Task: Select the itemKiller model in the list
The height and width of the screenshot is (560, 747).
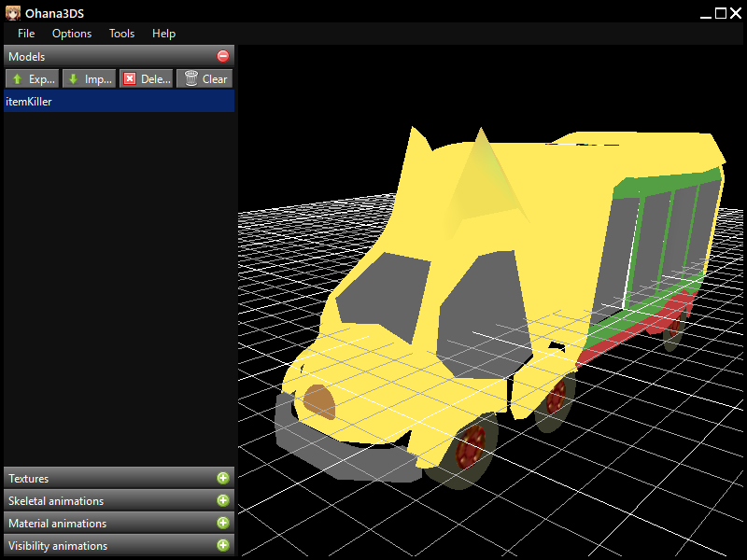Action: point(120,102)
